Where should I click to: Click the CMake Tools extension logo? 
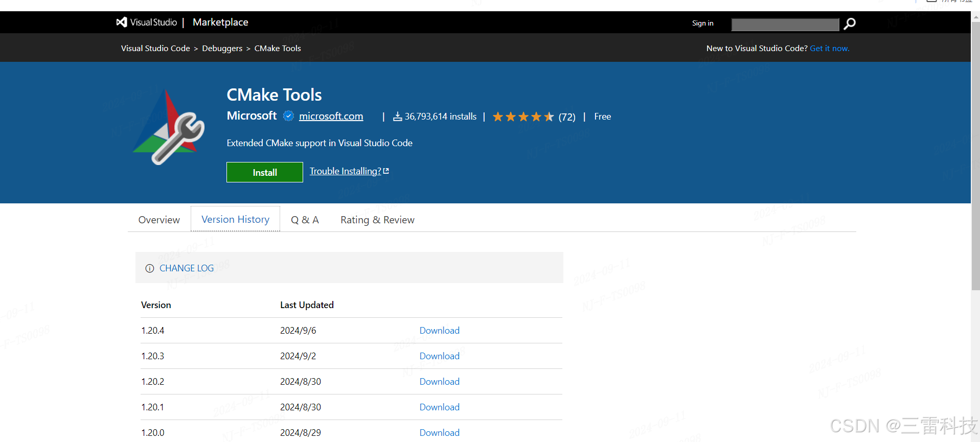tap(169, 127)
